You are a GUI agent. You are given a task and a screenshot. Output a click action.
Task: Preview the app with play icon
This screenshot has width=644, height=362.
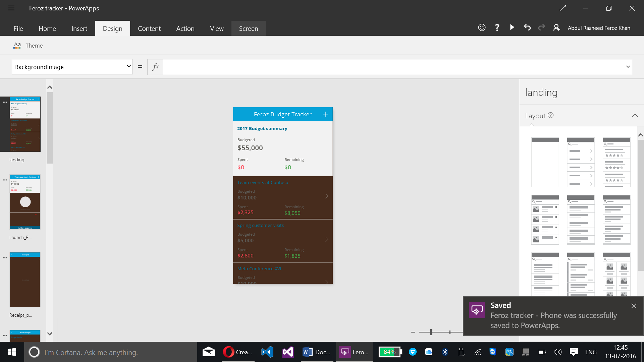point(512,27)
